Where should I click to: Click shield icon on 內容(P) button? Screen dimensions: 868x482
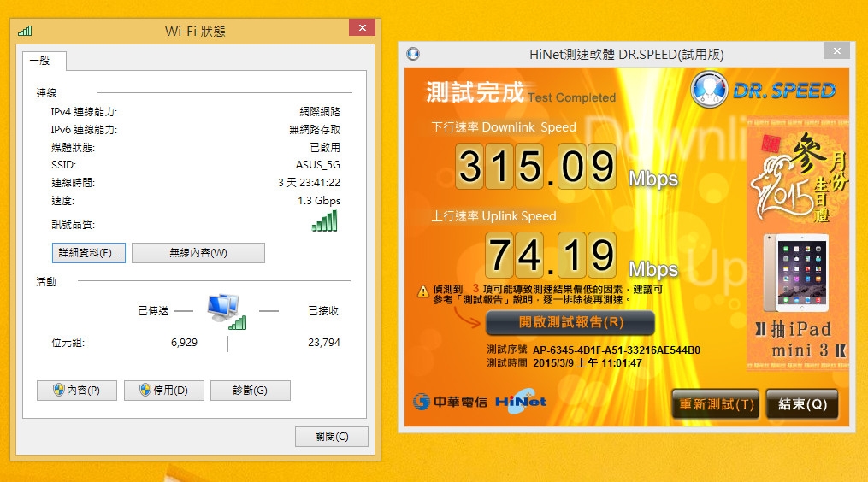pyautogui.click(x=59, y=391)
